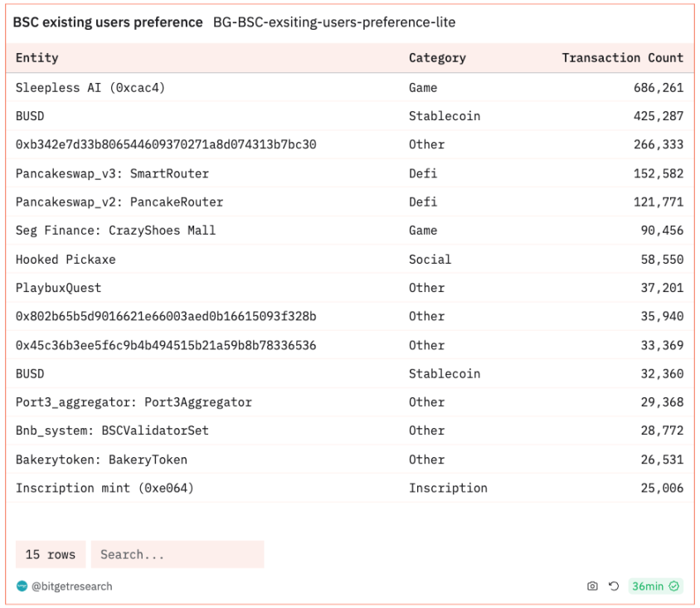Focus the Search... input field
The height and width of the screenshot is (608, 700).
click(x=177, y=554)
